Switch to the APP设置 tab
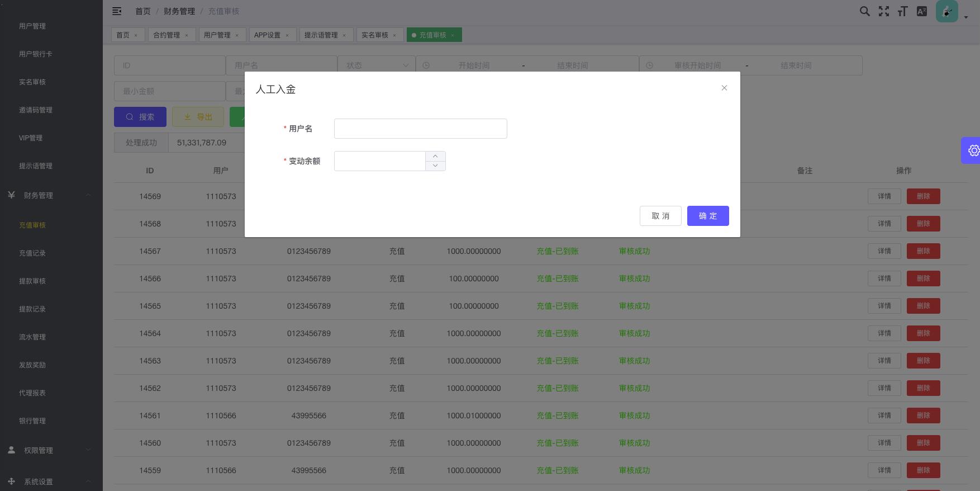The image size is (980, 491). pyautogui.click(x=267, y=35)
